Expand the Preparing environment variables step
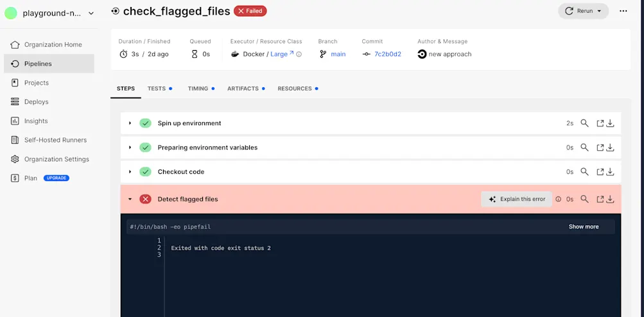644x317 pixels. 130,148
